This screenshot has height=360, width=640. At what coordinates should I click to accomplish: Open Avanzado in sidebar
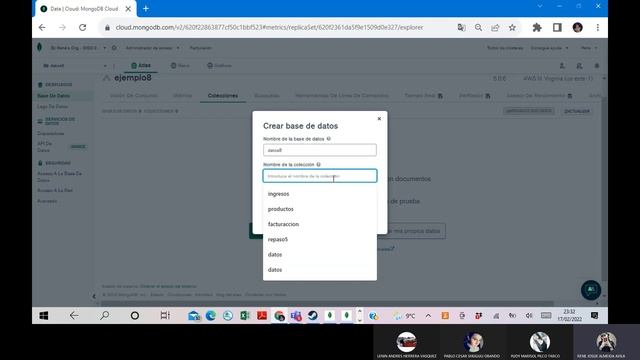click(x=47, y=201)
